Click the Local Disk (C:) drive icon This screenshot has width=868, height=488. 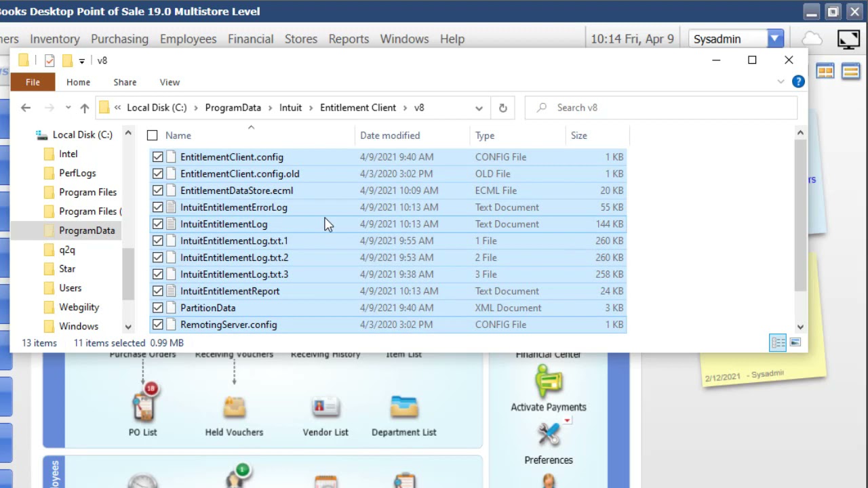(42, 135)
